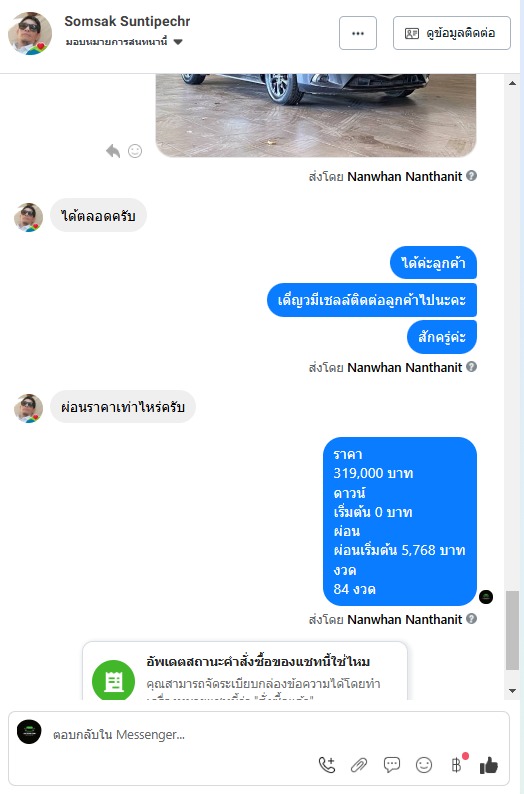React to the car photo with emoji
Viewport: 524px width, 794px height.
click(135, 151)
